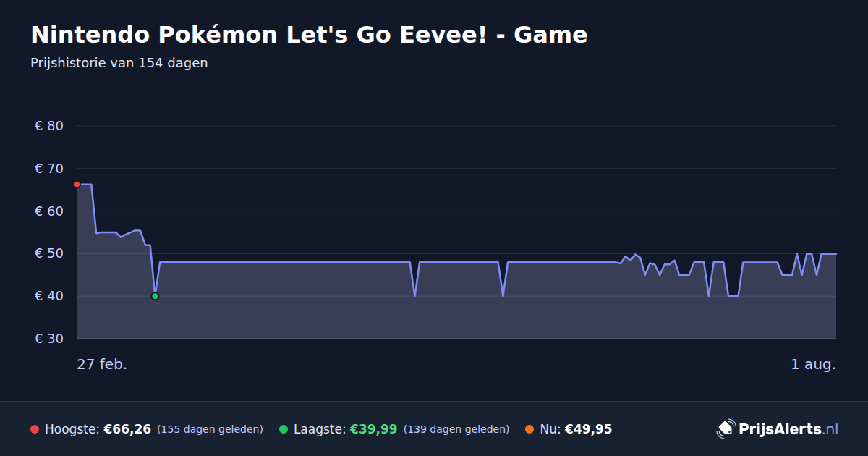Click the PrijsAlerts price tag logo icon
This screenshot has width=868, height=456.
tap(726, 429)
